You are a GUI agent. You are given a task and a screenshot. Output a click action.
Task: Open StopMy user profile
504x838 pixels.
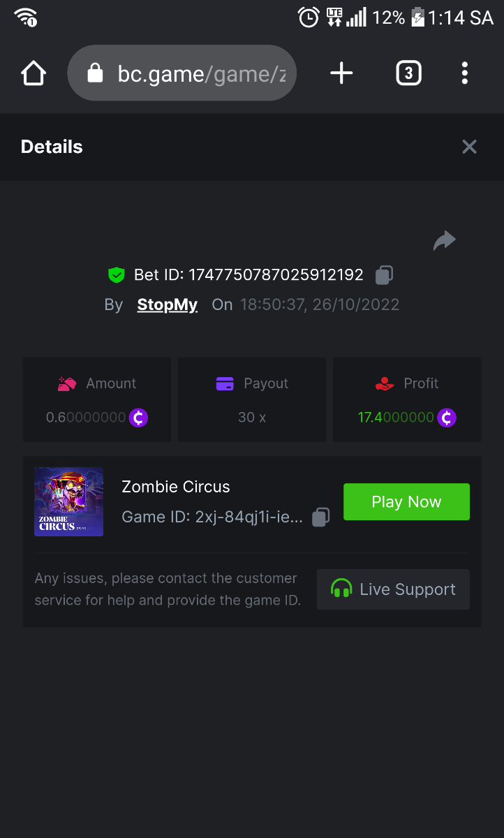click(168, 304)
